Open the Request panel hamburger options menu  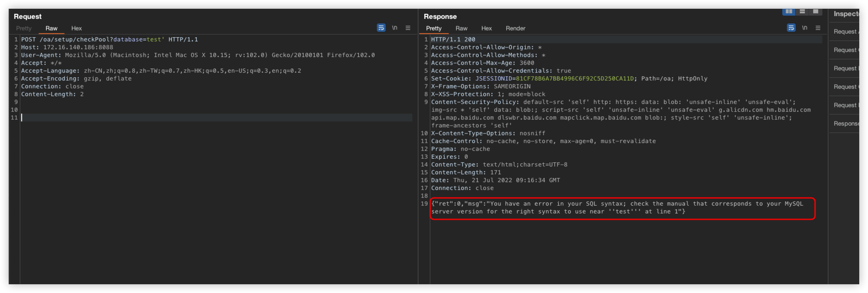(408, 28)
